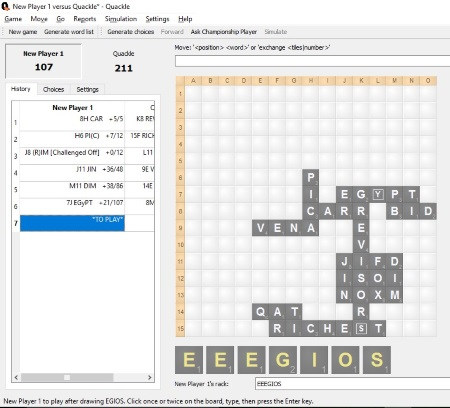450x408 pixels.
Task: Select the H6 PI(C) history entry
Action: (72, 139)
